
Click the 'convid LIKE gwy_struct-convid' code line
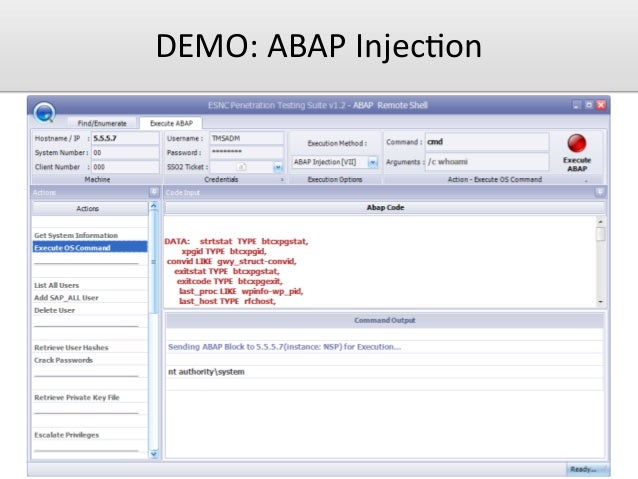(232, 261)
